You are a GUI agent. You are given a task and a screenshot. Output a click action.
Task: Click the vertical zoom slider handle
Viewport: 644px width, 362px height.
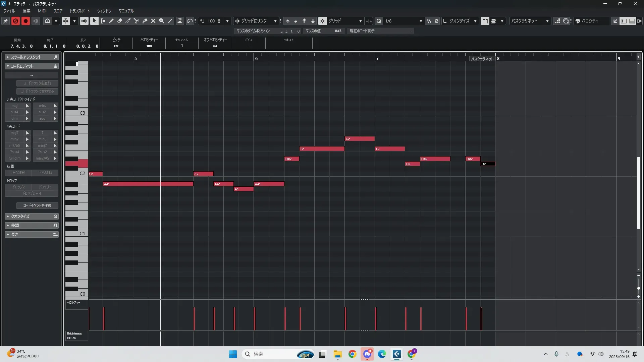tap(638, 288)
